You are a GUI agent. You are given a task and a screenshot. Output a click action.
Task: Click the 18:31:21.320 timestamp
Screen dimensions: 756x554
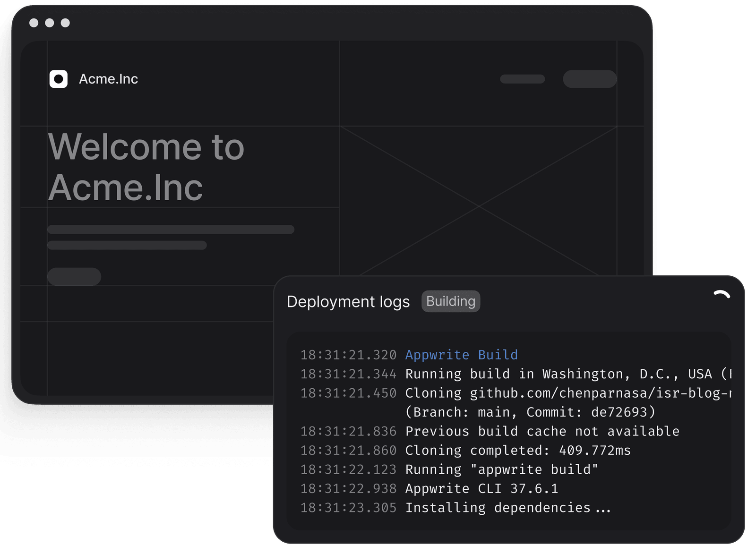(x=348, y=355)
